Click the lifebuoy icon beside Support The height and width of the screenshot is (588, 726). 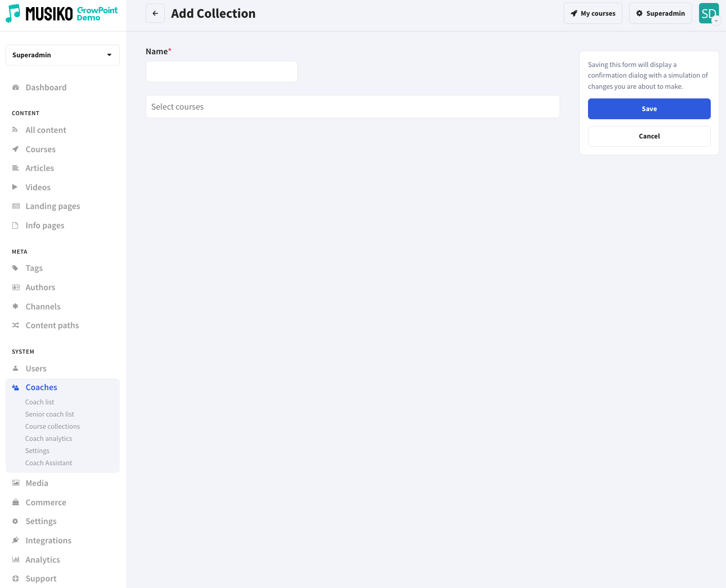coord(16,578)
